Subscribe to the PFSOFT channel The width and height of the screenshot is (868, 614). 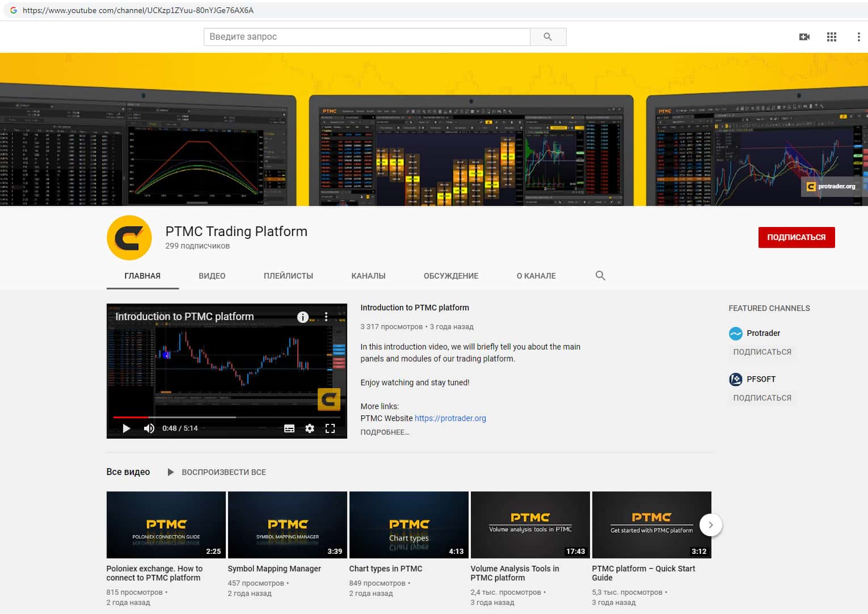tap(762, 398)
